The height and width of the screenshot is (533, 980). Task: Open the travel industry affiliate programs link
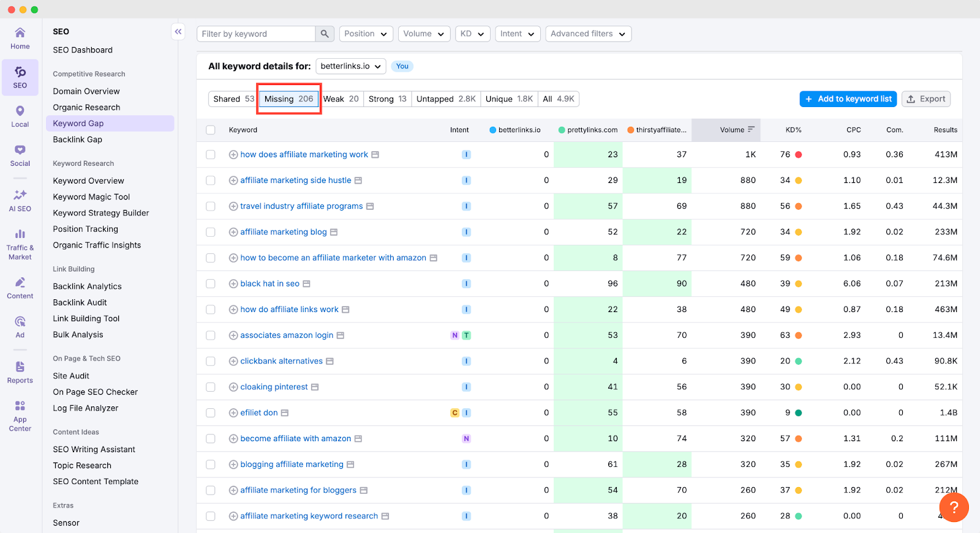coord(301,206)
